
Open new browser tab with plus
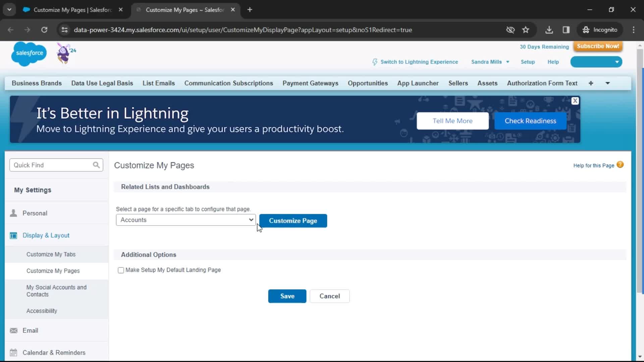pyautogui.click(x=250, y=10)
